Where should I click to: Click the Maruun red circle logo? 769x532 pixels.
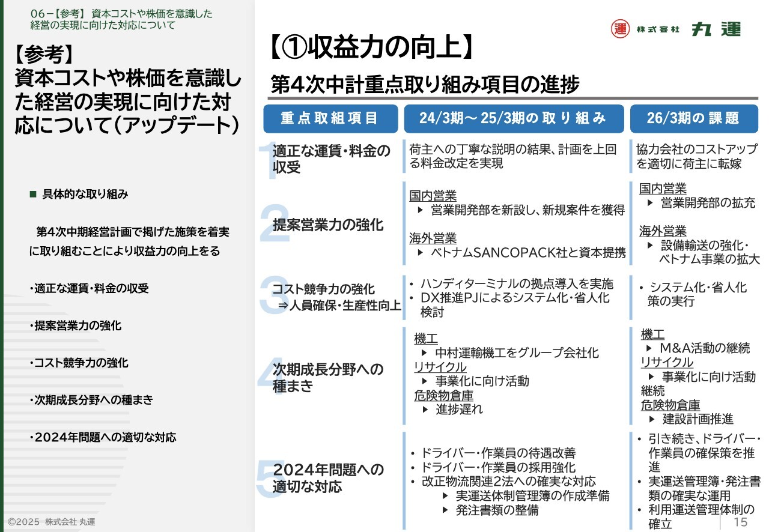click(x=620, y=28)
